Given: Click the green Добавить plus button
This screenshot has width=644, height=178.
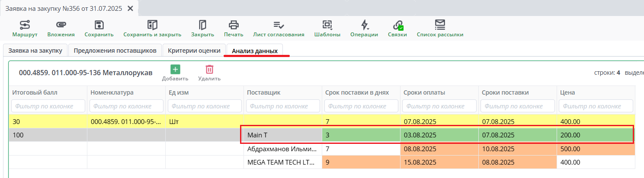Looking at the screenshot, I should coord(175,70).
